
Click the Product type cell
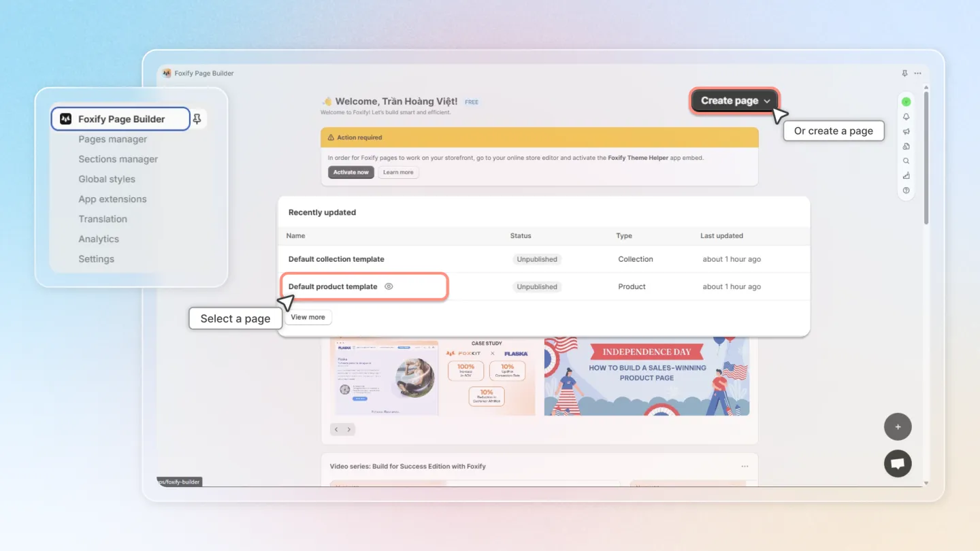(632, 286)
